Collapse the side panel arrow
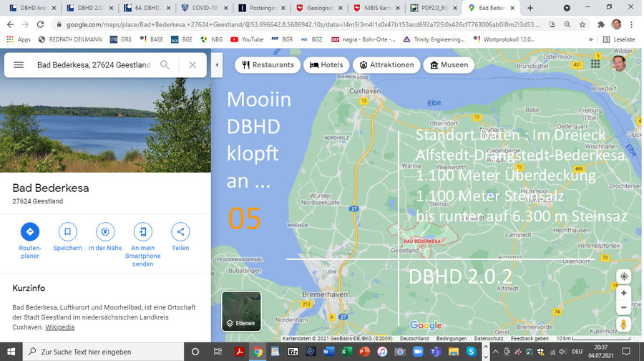This screenshot has height=361, width=644. [217, 65]
